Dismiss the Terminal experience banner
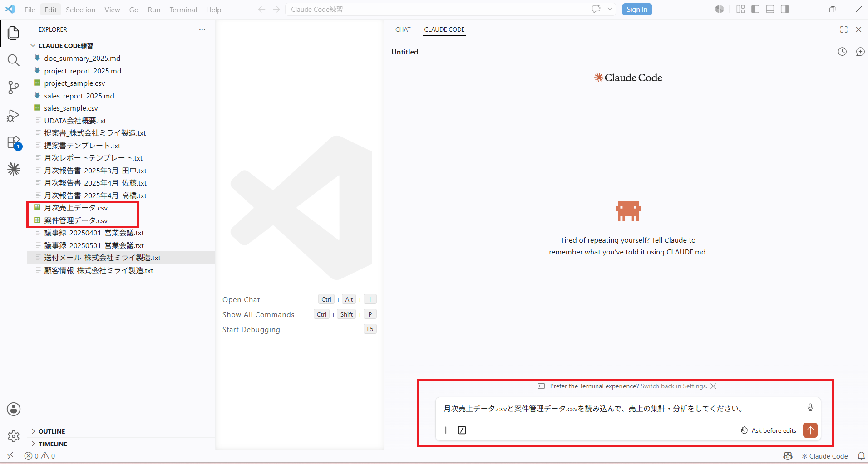The width and height of the screenshot is (868, 464). pyautogui.click(x=713, y=386)
